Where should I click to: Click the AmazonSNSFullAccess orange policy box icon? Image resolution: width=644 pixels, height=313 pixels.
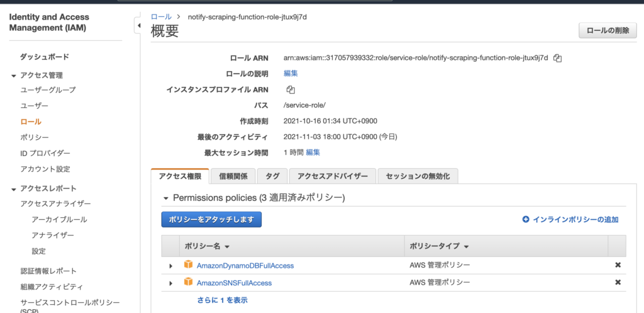[x=188, y=282]
